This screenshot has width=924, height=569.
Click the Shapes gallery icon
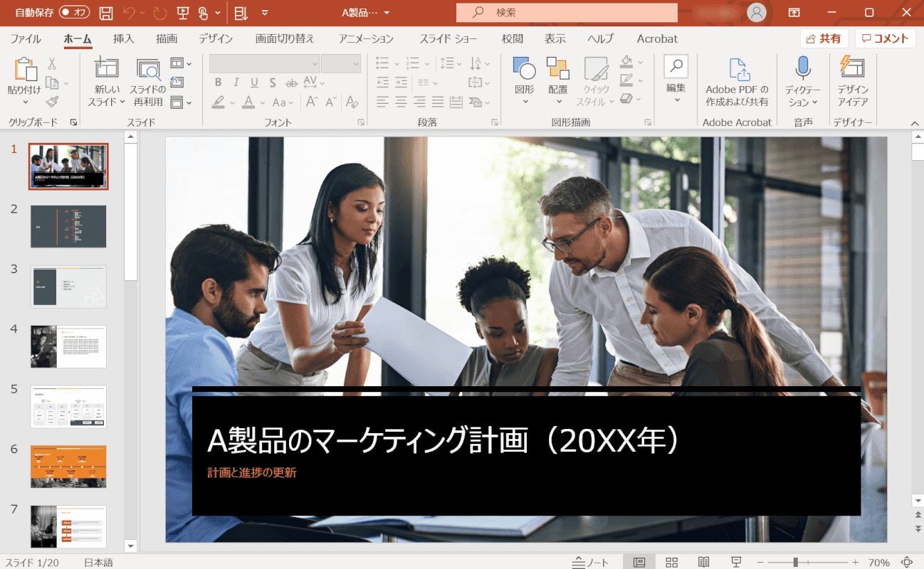click(525, 68)
